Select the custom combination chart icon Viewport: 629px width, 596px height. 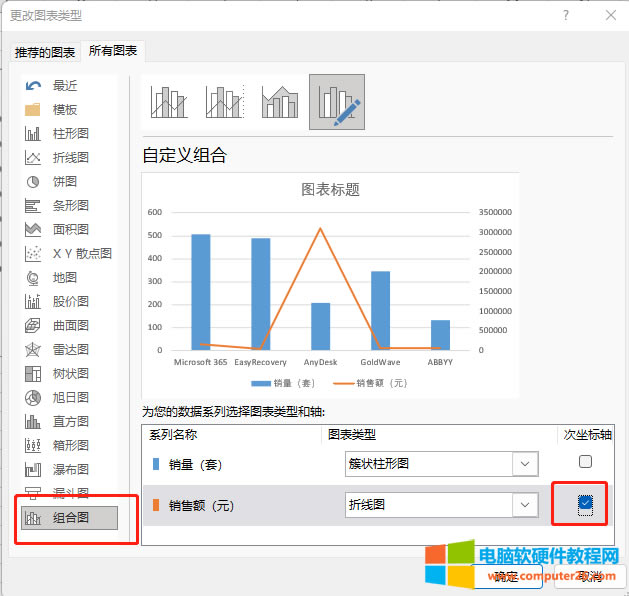click(x=337, y=102)
